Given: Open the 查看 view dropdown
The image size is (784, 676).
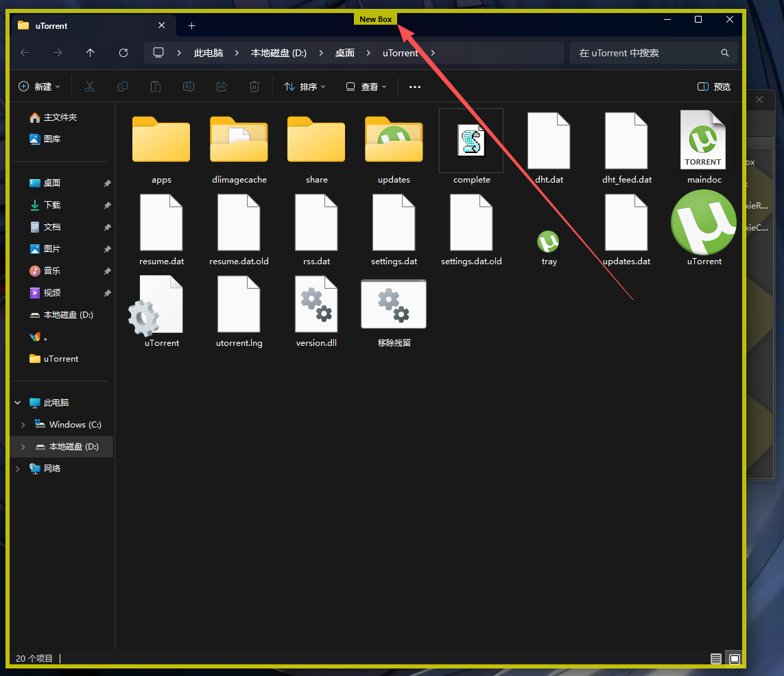Looking at the screenshot, I should 366,86.
